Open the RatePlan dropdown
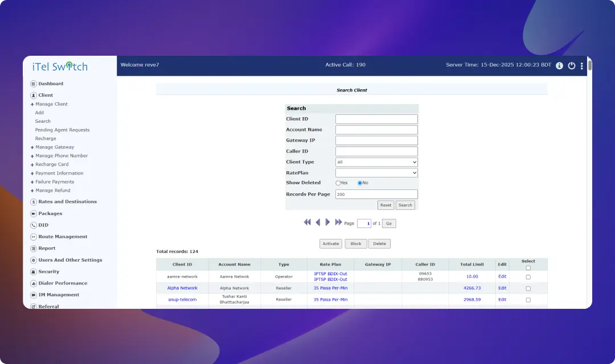This screenshot has width=615, height=364. pyautogui.click(x=376, y=173)
